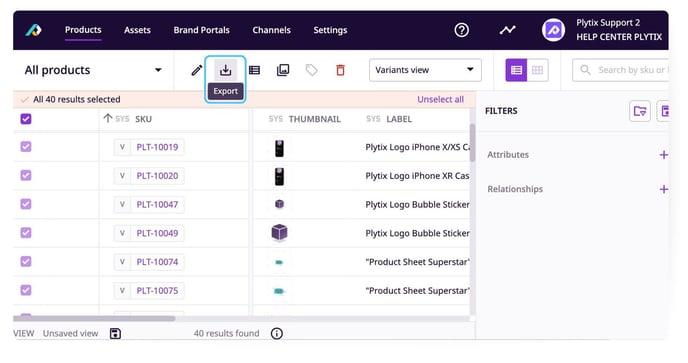Screen dimensions: 688x363
Task: Click the PLT-10049 purple cube thumbnail
Action: click(x=279, y=233)
